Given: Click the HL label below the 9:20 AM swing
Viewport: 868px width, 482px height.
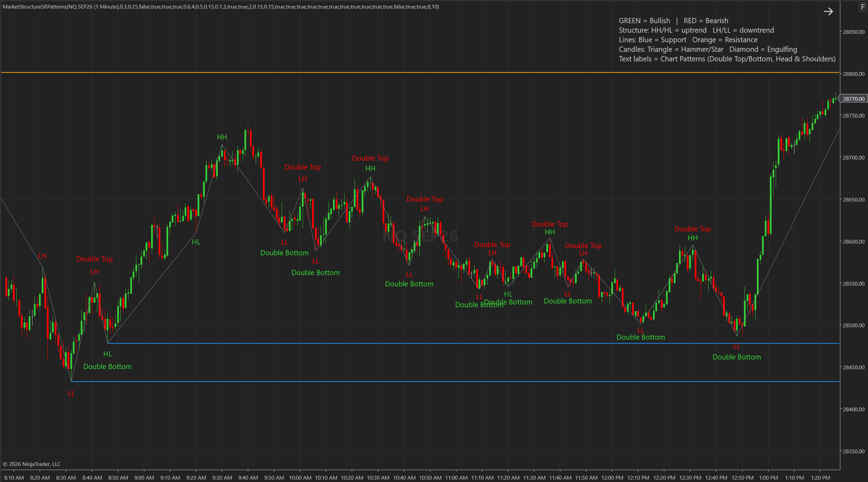Looking at the screenshot, I should coord(196,242).
